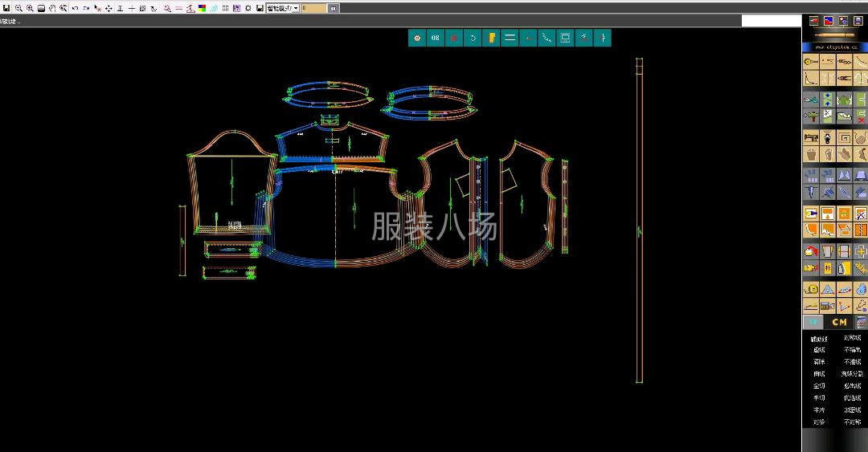This screenshot has height=452, width=868.
Task: Click the red equals-sign parallel lines icon
Action: click(178, 8)
